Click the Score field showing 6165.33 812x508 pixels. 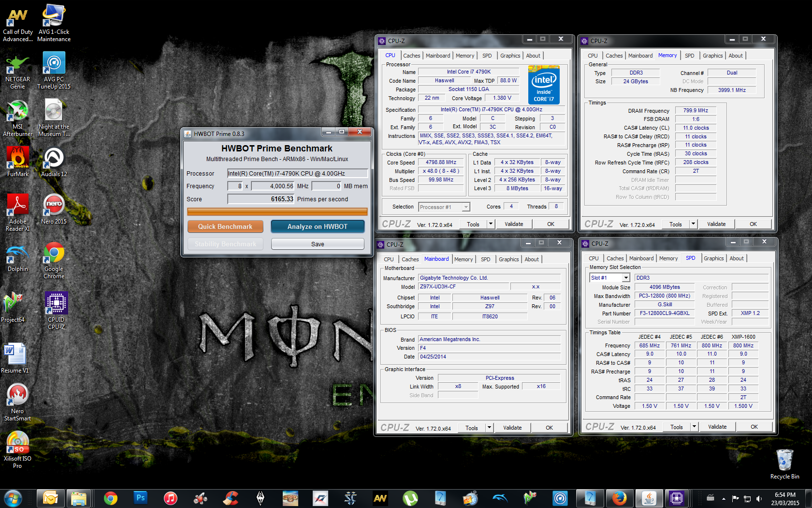(x=261, y=199)
